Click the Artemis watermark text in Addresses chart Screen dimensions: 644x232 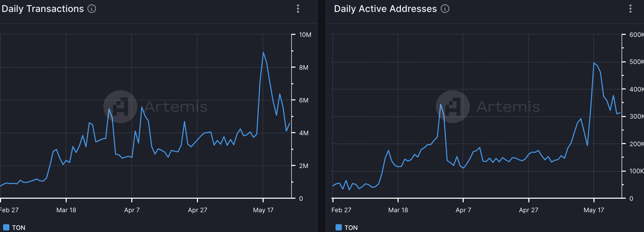point(508,107)
